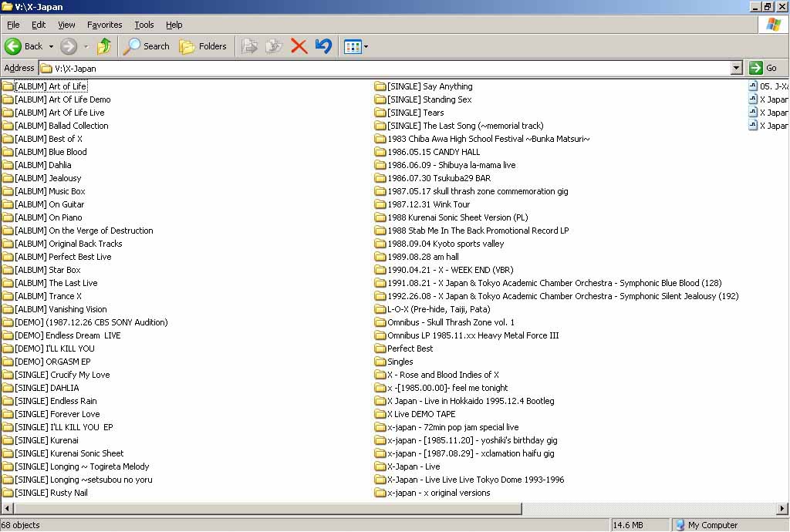The image size is (790, 532).
Task: Select 'L-O-X (Pre-hide, Taiji, Pata)' folder name
Action: (x=439, y=309)
